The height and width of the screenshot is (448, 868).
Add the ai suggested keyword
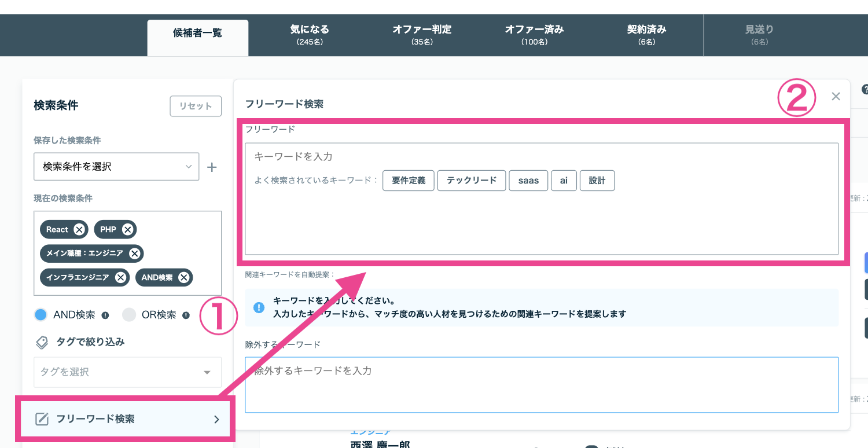pyautogui.click(x=564, y=181)
